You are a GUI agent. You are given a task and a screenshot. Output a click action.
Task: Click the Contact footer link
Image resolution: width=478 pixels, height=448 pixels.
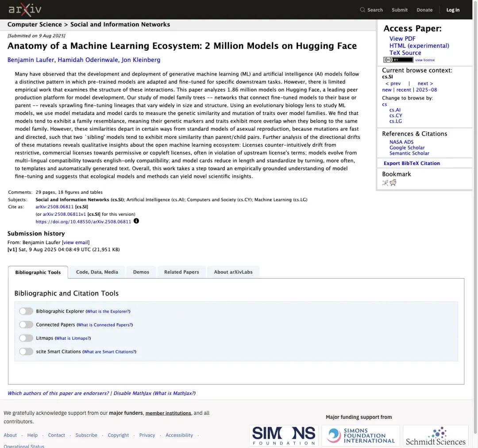[56, 435]
